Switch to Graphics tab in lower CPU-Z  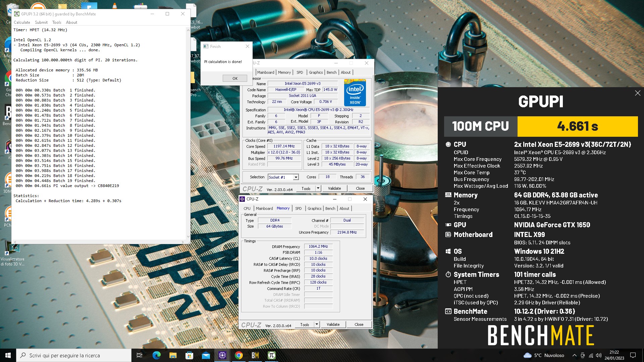(314, 208)
